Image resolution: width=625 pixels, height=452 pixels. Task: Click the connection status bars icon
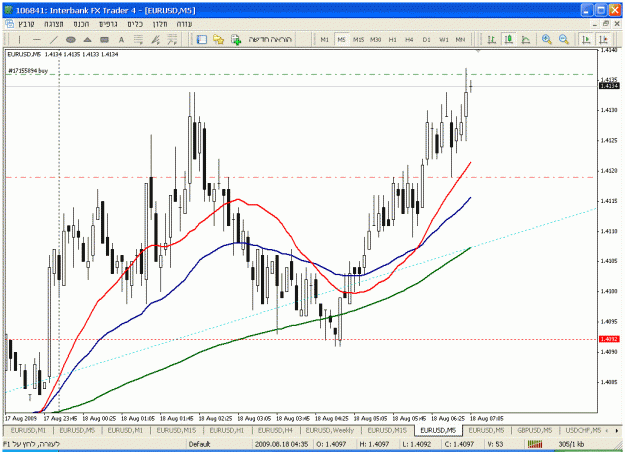point(535,444)
